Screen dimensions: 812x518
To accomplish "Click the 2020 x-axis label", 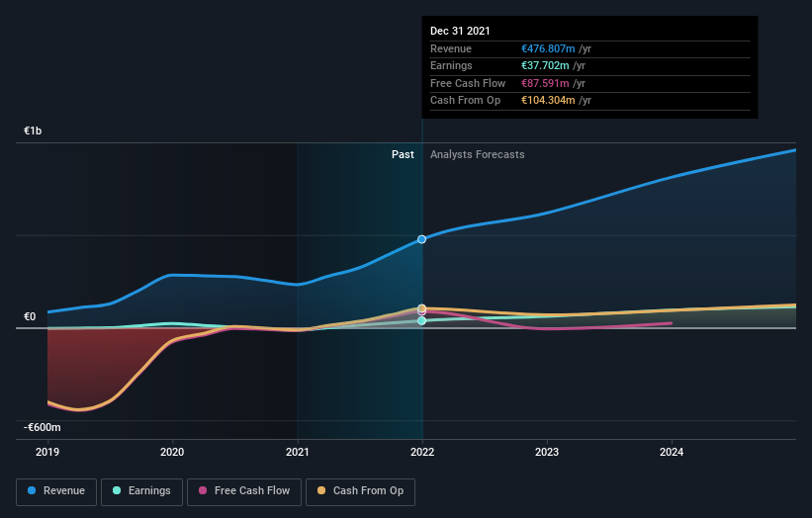I will coord(172,452).
